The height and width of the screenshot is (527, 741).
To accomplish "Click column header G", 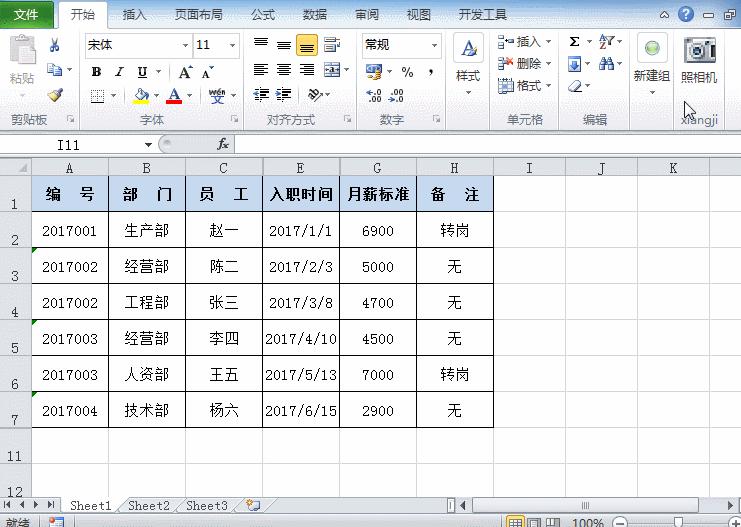I will pyautogui.click(x=378, y=168).
